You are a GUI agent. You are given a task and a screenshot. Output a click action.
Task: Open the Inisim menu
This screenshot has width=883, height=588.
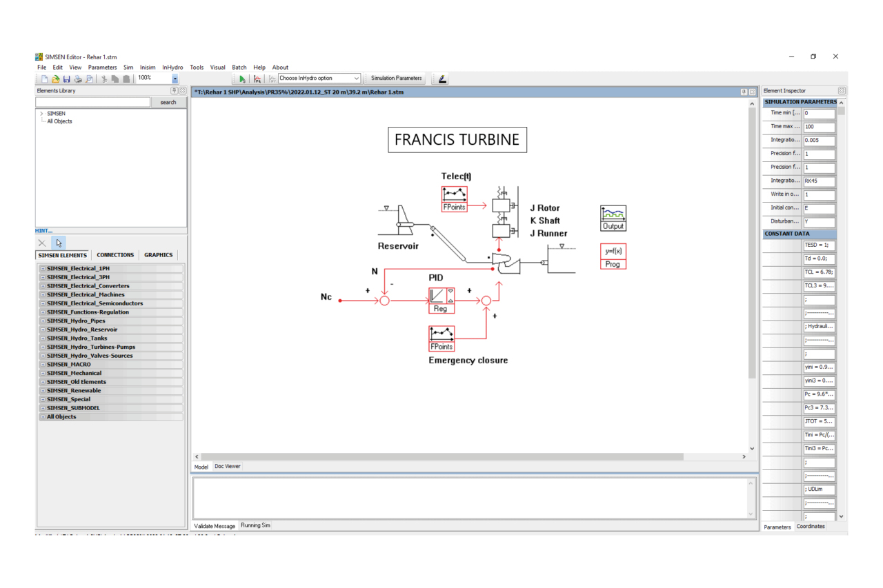(x=148, y=68)
